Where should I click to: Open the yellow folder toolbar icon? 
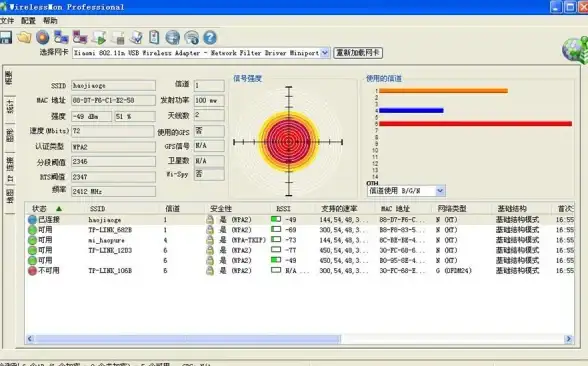[24, 38]
